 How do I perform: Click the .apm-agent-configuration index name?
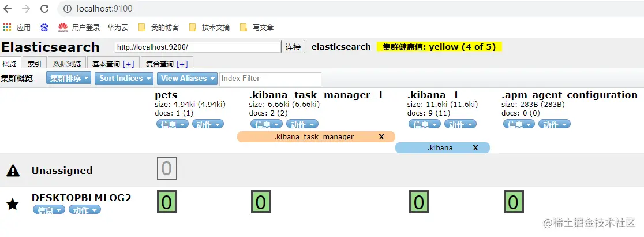569,95
